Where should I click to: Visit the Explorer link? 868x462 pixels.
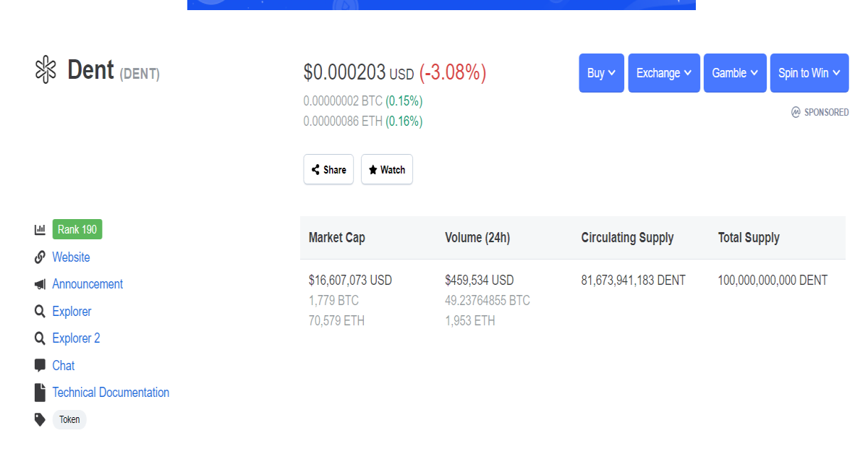point(72,312)
